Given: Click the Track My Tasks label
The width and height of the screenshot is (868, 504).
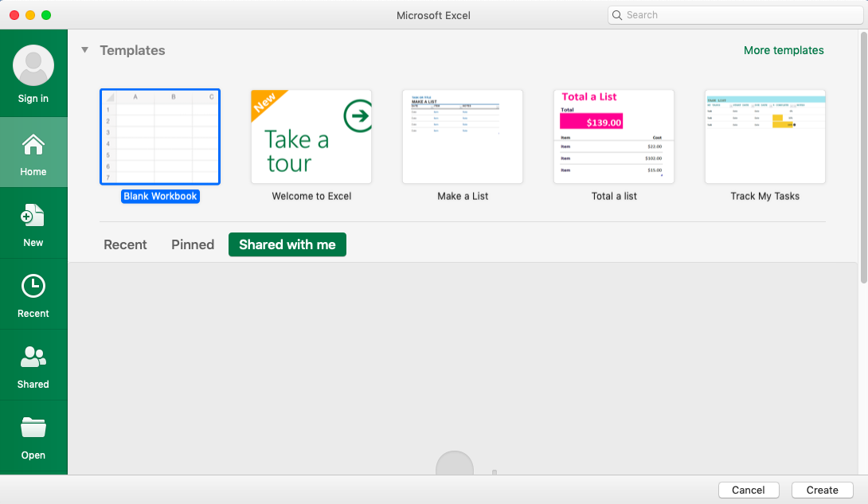Looking at the screenshot, I should [x=765, y=197].
